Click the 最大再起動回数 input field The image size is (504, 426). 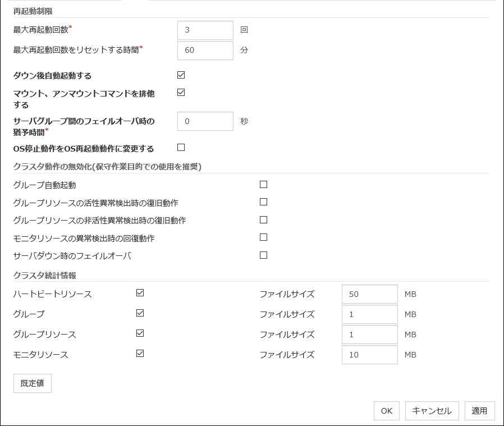tap(205, 30)
